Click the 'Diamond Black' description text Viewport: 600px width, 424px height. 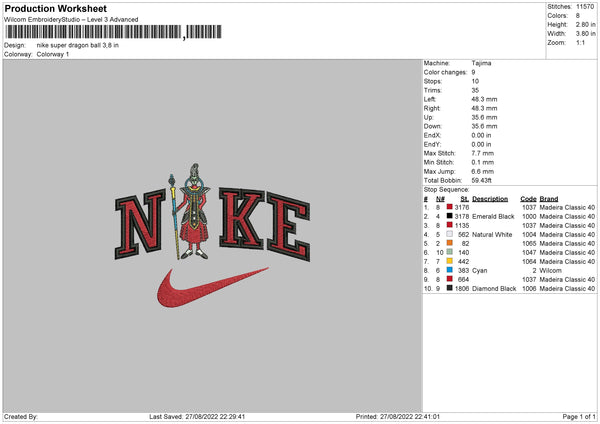click(x=494, y=289)
